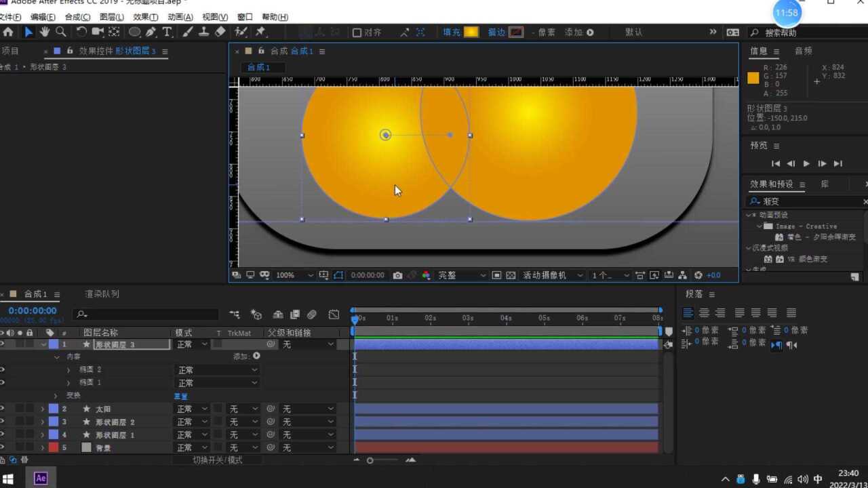Toggle visibility of 椭圆 2 shape
Image resolution: width=868 pixels, height=488 pixels.
tap(3, 370)
